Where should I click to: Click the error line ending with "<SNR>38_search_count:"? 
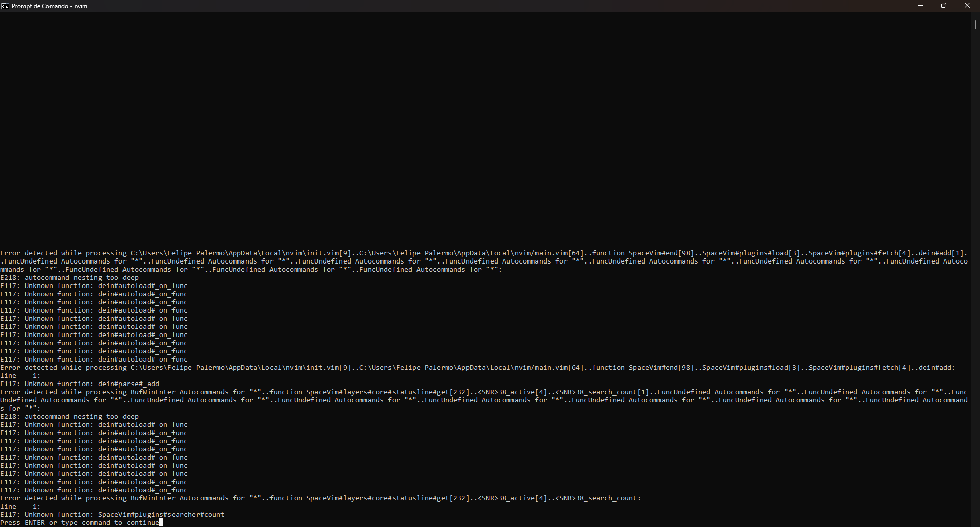coord(321,498)
